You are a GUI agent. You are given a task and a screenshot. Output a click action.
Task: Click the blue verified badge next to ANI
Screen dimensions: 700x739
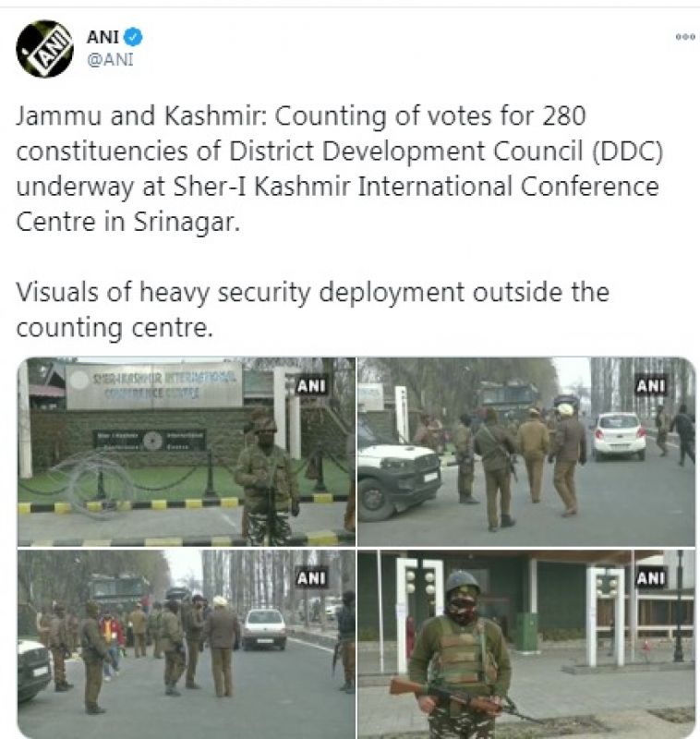[133, 37]
